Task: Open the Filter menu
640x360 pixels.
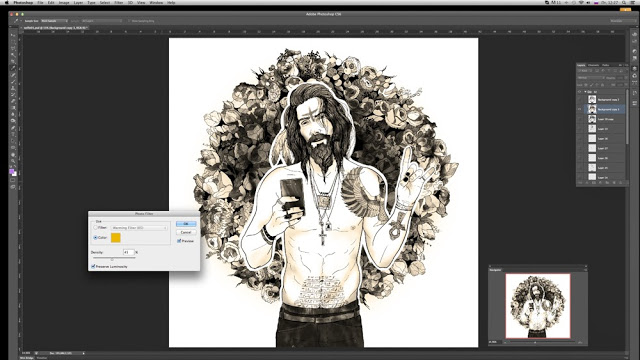Action: point(119,2)
